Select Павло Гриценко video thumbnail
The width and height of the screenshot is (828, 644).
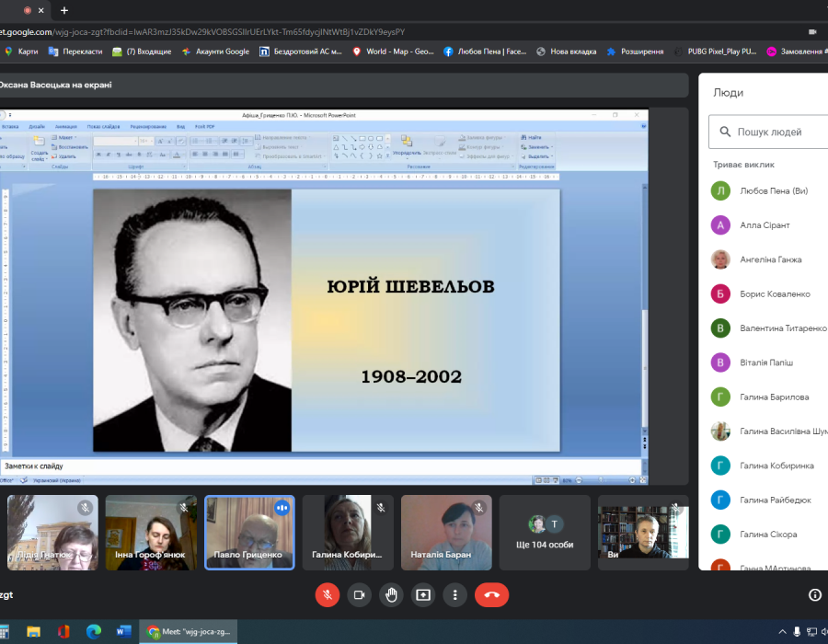pyautogui.click(x=249, y=532)
